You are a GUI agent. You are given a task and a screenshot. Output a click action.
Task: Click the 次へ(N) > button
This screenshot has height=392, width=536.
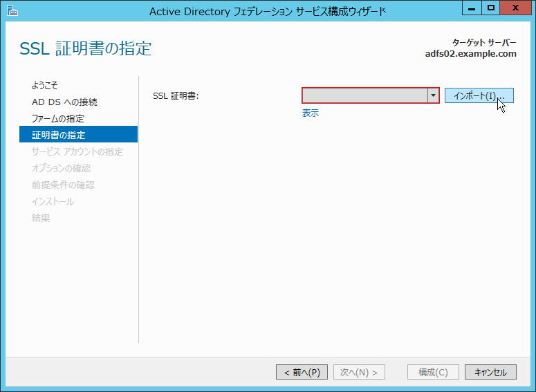tap(359, 372)
